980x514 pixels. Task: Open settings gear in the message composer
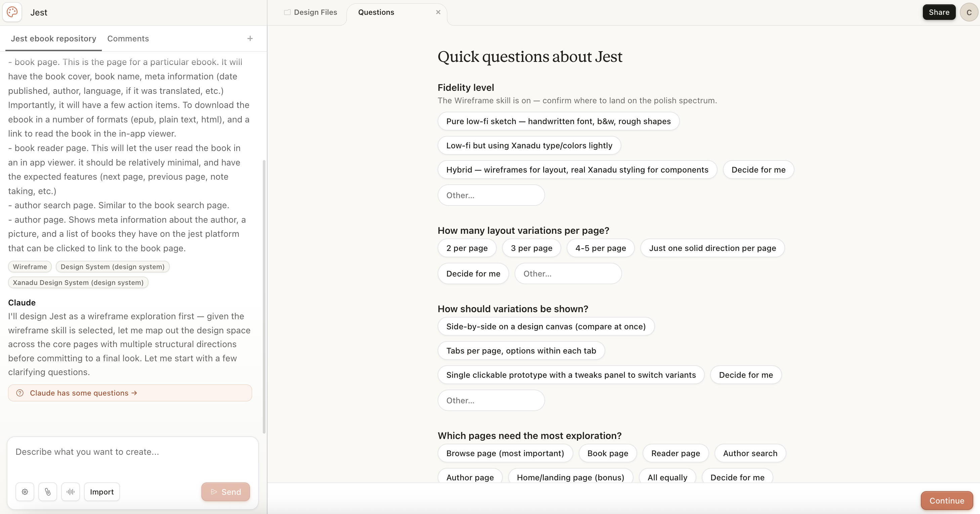point(25,491)
